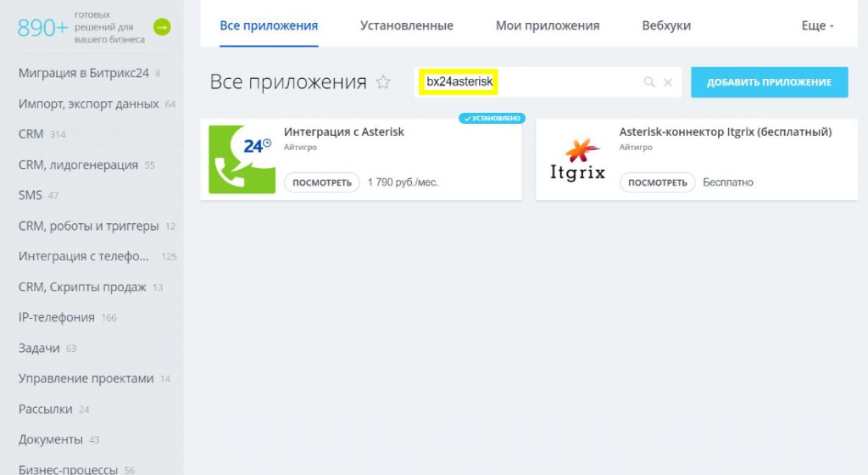This screenshot has height=475, width=868.
Task: Switch to Все приложения tab
Action: click(x=269, y=25)
